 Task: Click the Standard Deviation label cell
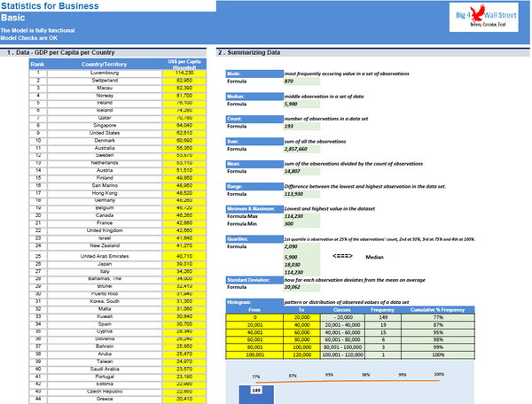(x=254, y=280)
